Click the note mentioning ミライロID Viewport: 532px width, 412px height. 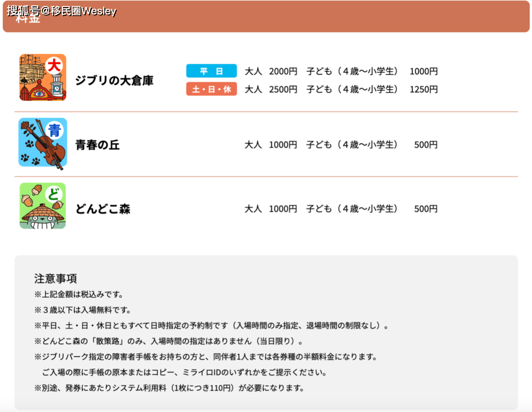pyautogui.click(x=185, y=372)
